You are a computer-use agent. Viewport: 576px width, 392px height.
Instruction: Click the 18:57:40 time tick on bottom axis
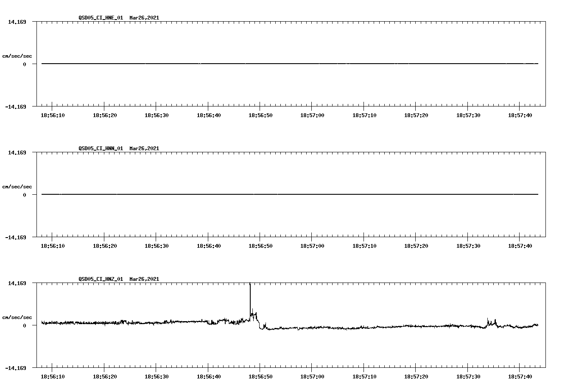pos(519,376)
